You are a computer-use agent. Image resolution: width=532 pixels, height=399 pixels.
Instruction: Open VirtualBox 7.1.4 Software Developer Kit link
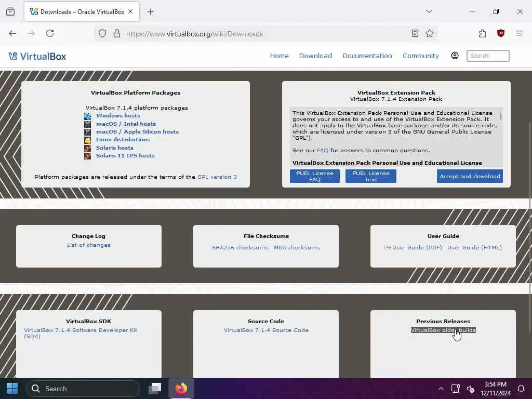point(81,333)
